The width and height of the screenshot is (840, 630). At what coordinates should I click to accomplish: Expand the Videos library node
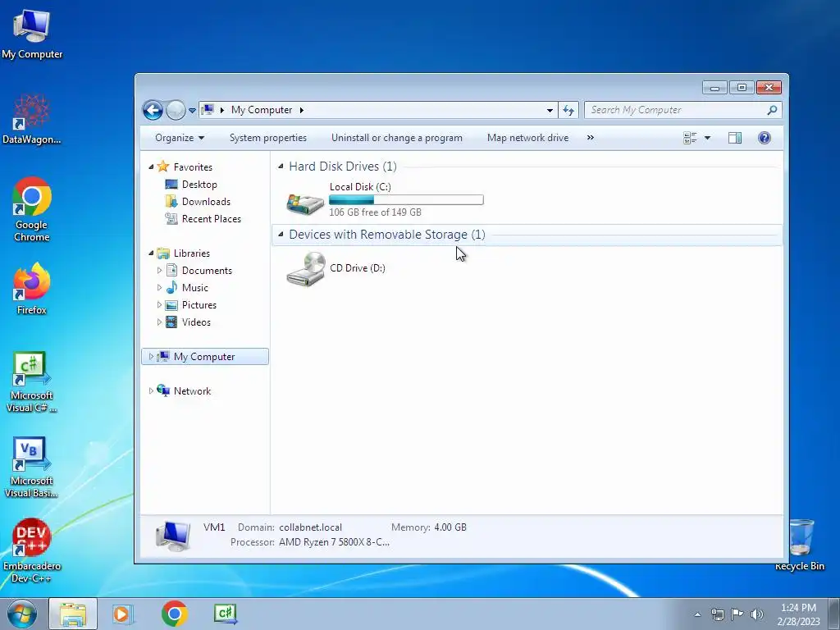coord(159,322)
